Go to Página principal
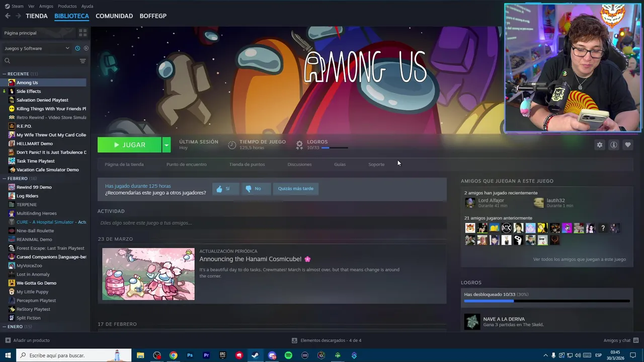644x362 pixels. click(21, 33)
